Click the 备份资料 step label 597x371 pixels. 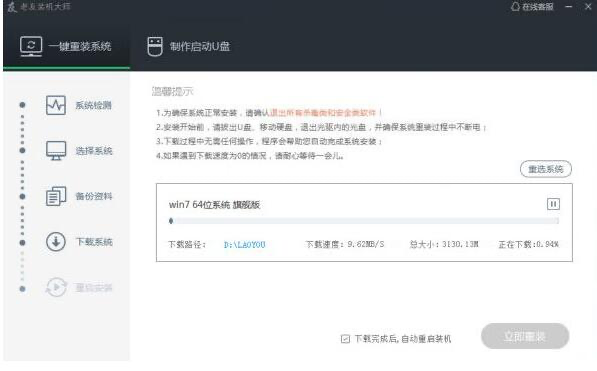point(94,196)
